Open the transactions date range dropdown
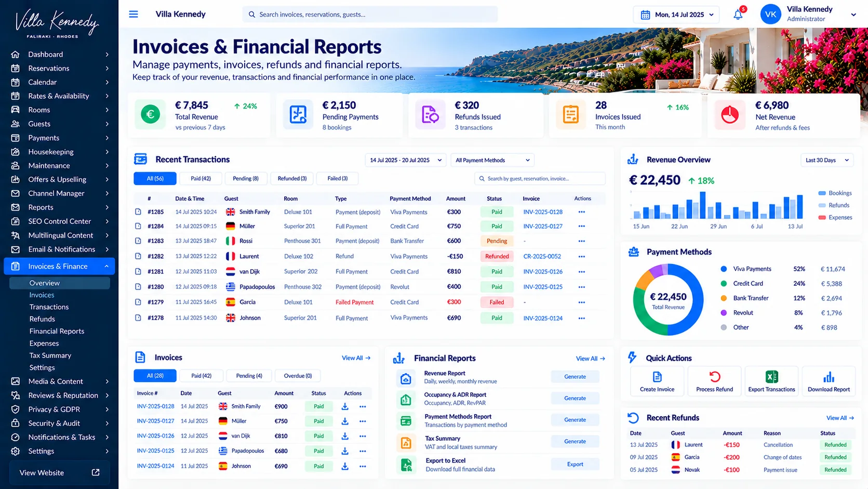This screenshot has height=489, width=868. (x=406, y=160)
